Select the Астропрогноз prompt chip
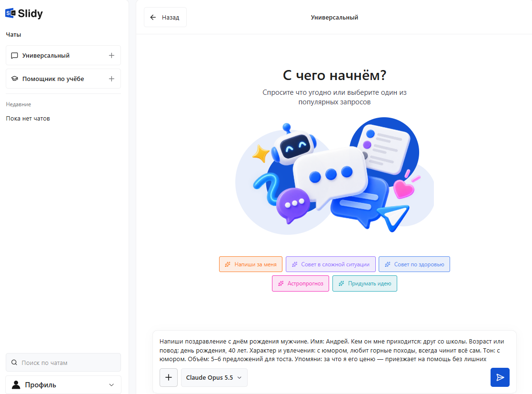This screenshot has width=532, height=394. (x=300, y=283)
